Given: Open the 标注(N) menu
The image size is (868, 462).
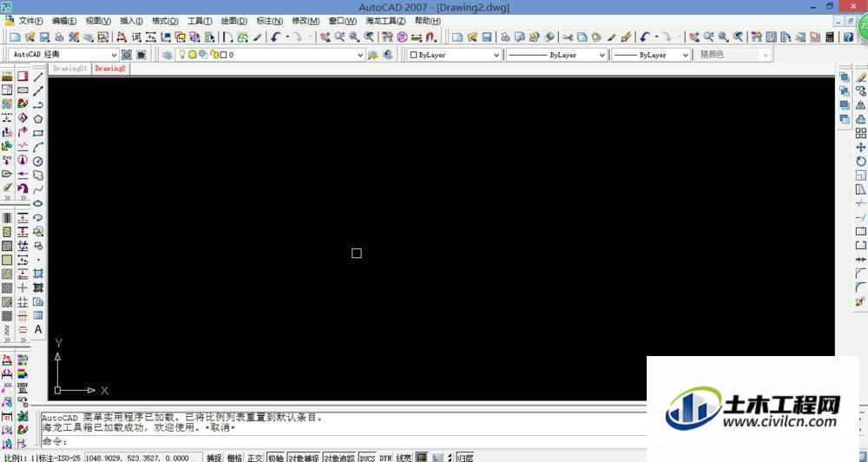Looking at the screenshot, I should pyautogui.click(x=270, y=21).
